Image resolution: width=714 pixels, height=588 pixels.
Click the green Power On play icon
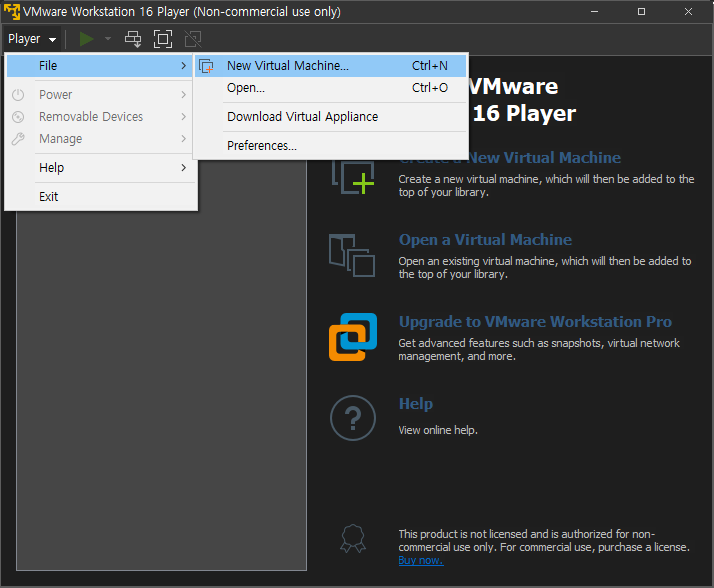click(87, 39)
